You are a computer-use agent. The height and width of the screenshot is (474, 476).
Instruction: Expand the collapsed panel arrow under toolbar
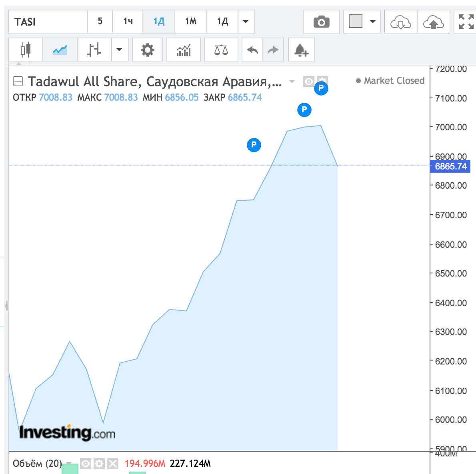point(19,64)
